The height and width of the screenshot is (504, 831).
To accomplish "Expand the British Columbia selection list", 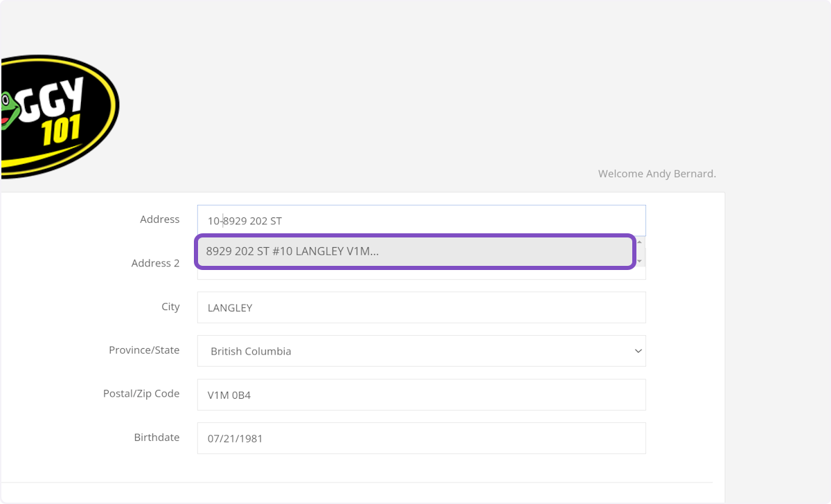I will coord(421,351).
